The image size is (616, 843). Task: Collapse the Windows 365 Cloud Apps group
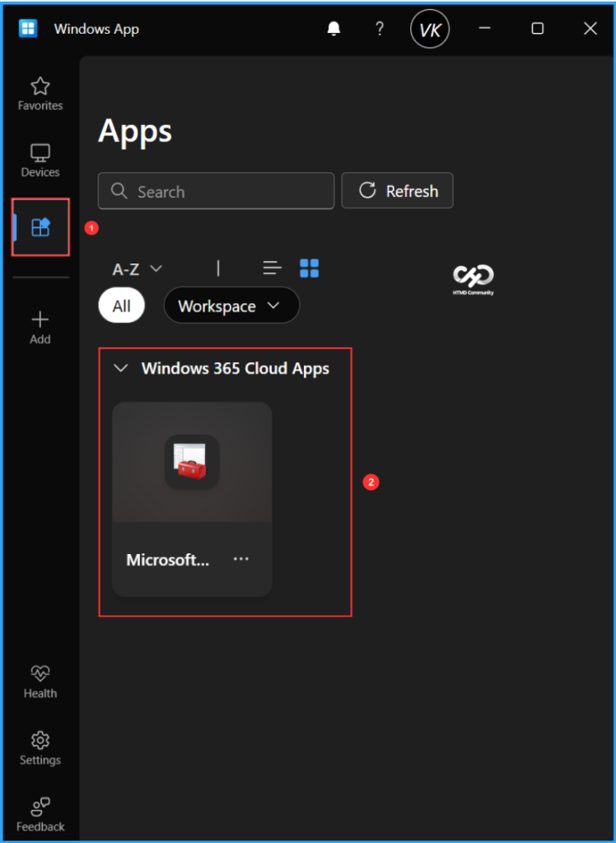coord(121,368)
